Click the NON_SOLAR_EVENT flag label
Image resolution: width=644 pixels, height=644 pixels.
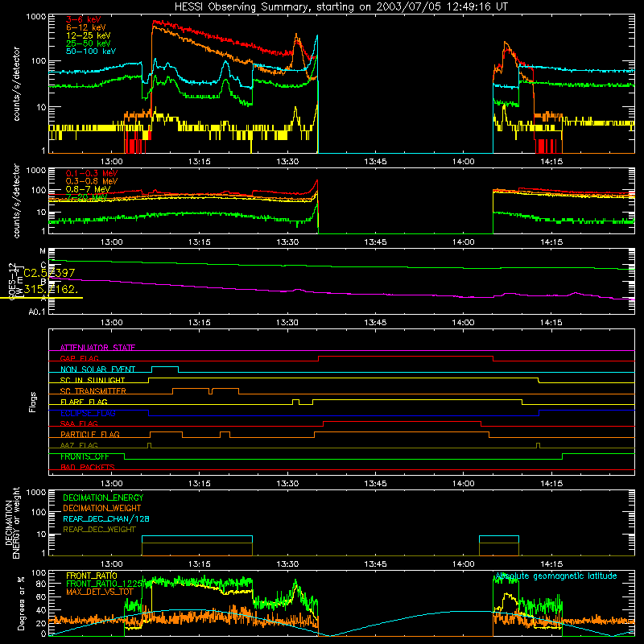(97, 369)
